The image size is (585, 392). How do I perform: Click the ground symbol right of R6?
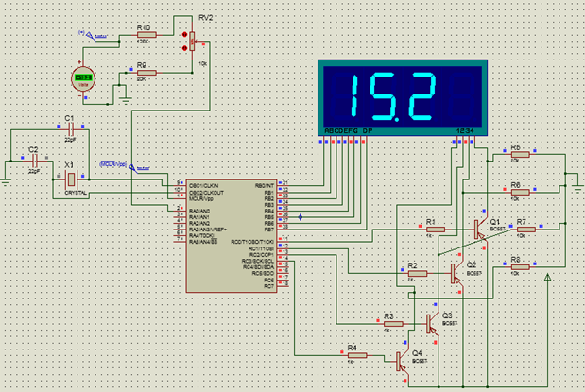578,189
